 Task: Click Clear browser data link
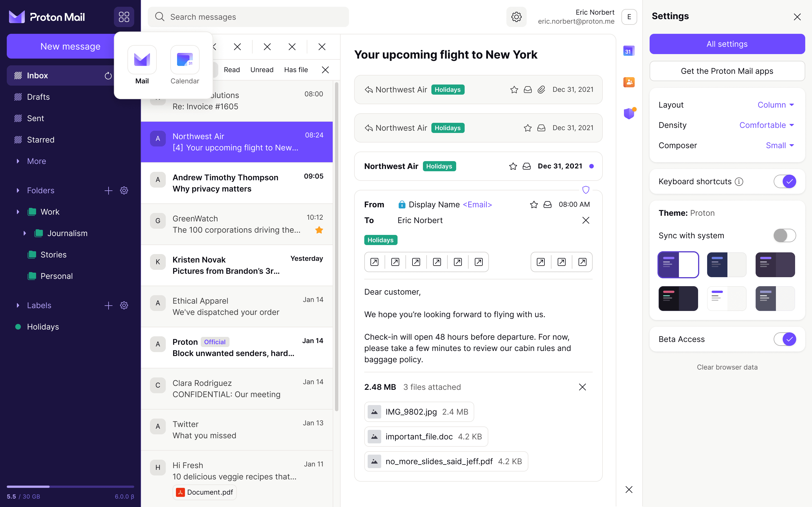tap(727, 367)
